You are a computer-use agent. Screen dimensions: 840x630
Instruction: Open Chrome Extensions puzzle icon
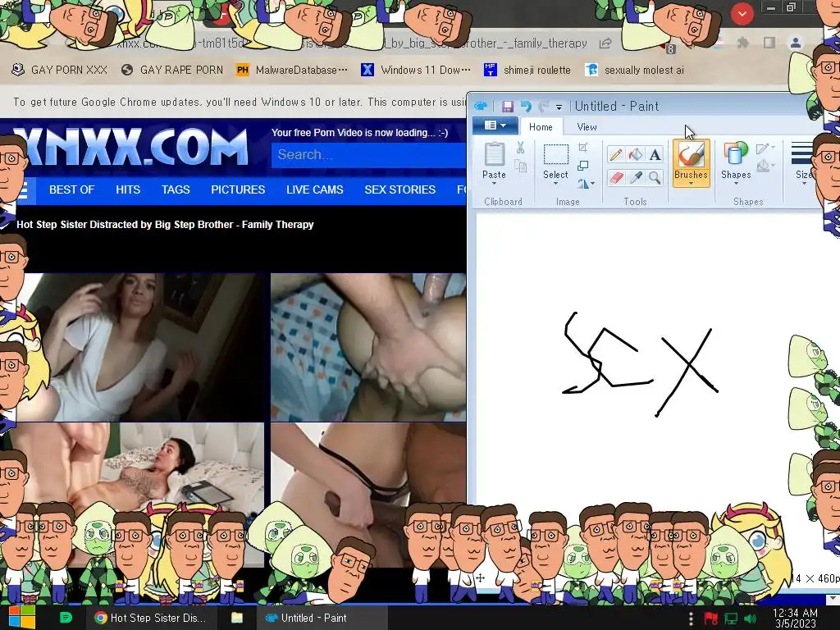[742, 43]
